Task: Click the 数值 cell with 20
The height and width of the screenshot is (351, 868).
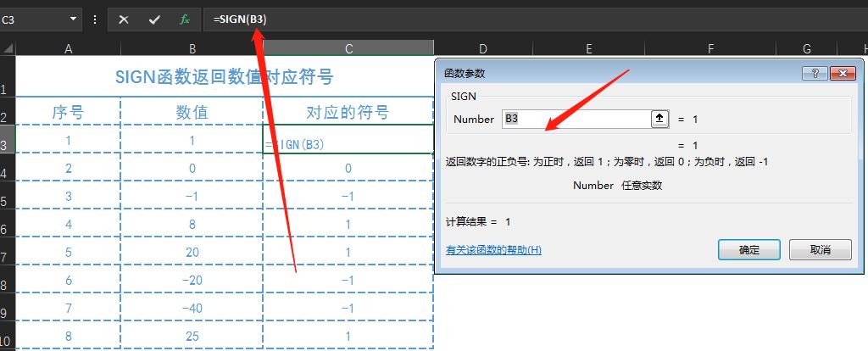Action: point(192,251)
